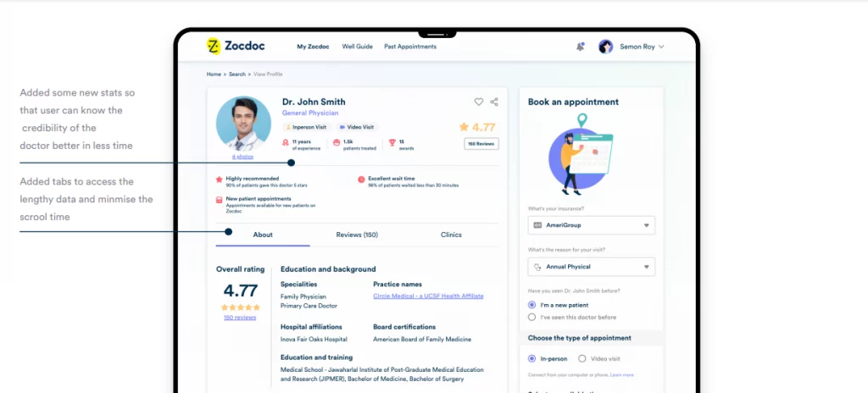Click the Excellent wait time clock icon

[361, 180]
